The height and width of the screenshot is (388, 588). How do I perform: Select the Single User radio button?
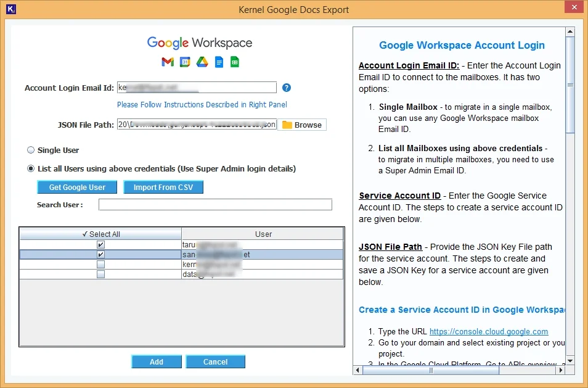click(30, 149)
